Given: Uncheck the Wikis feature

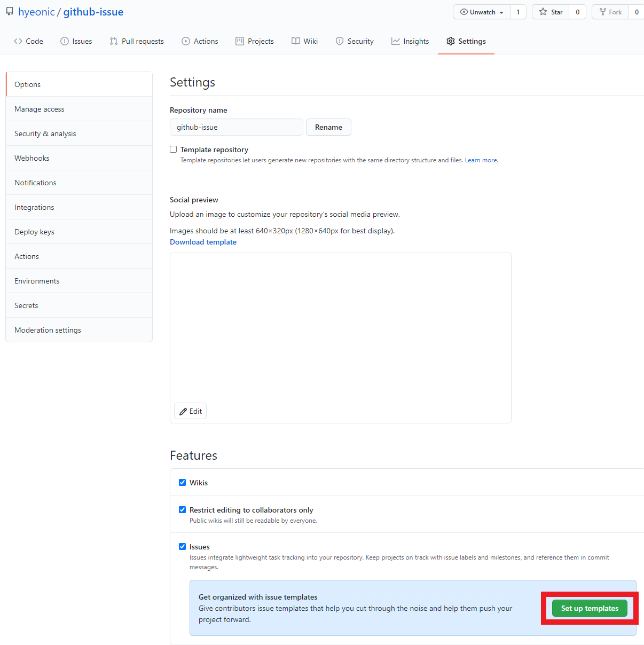Looking at the screenshot, I should pos(183,482).
